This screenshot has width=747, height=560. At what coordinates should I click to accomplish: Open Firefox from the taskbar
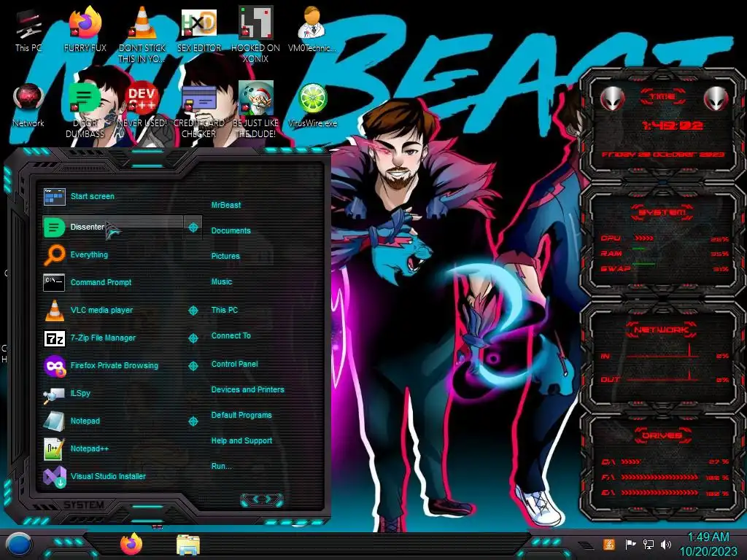[x=131, y=544]
